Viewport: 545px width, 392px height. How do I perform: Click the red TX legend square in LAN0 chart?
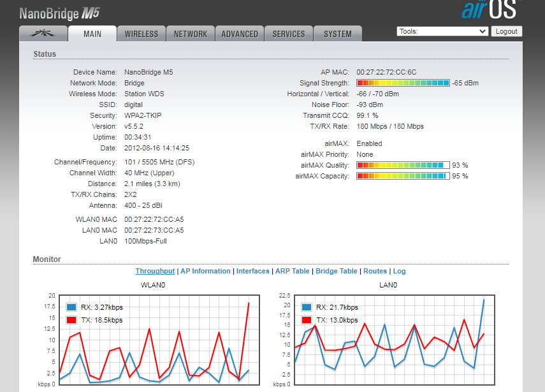click(307, 320)
